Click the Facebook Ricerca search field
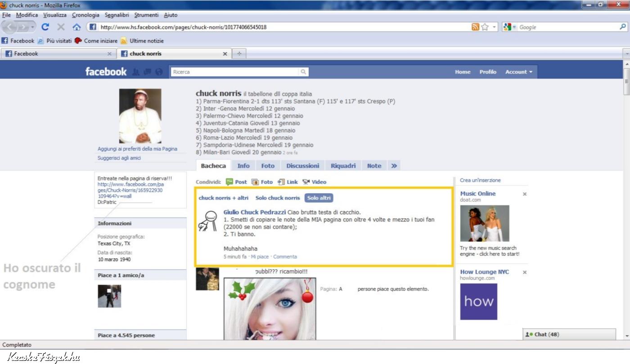 [x=235, y=71]
